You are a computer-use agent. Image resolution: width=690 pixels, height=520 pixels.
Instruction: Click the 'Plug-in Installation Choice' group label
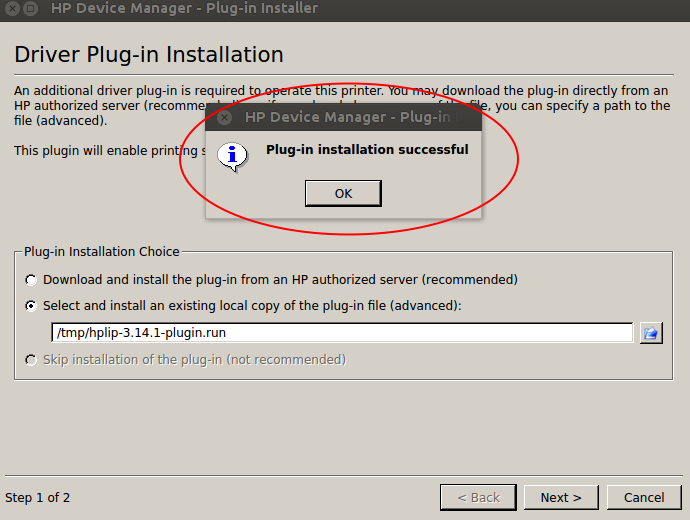pos(102,252)
